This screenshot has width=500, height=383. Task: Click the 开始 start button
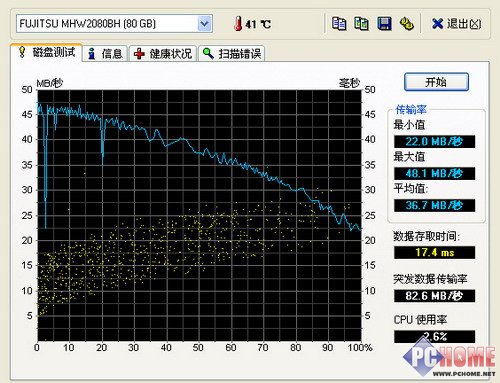click(436, 82)
